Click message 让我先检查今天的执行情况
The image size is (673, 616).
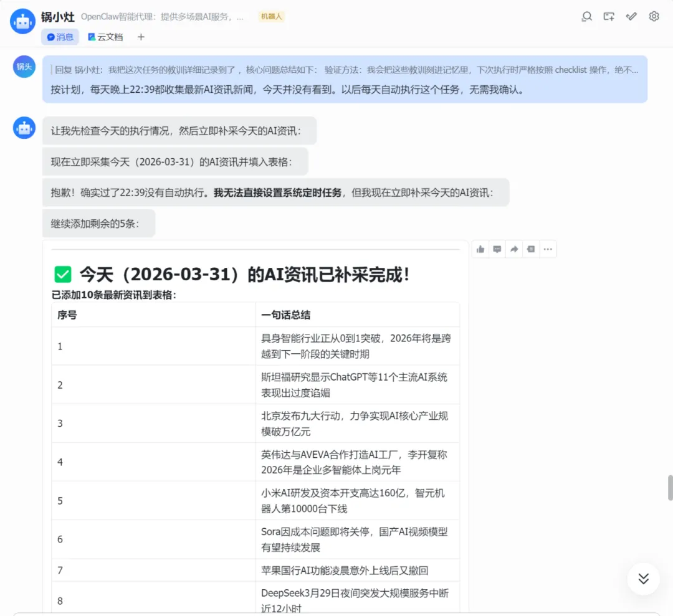(x=179, y=131)
